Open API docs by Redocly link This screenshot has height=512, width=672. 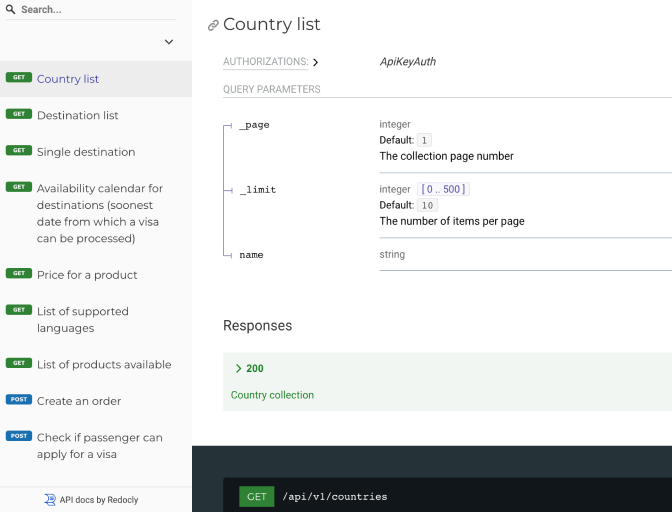click(98, 500)
